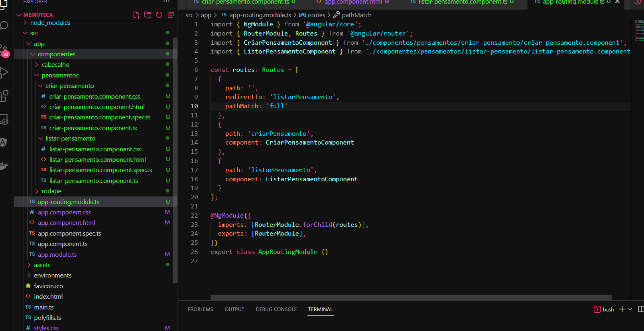Create a new file in MEMOTECA explorer
Screen dimensions: 644x331
136,15
